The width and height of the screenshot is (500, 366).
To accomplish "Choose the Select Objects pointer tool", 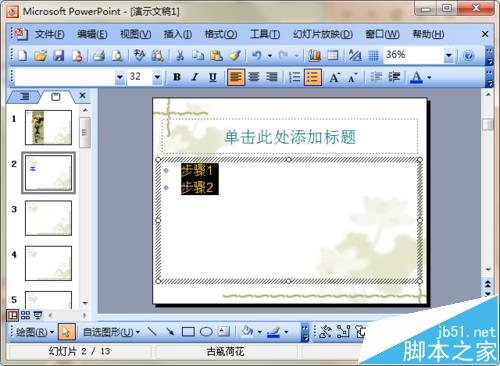I will click(66, 332).
